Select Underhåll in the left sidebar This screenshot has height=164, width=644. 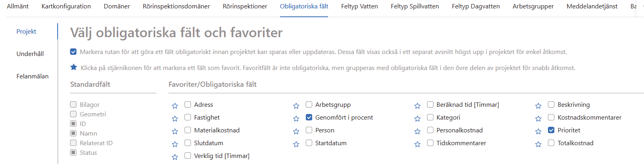30,54
